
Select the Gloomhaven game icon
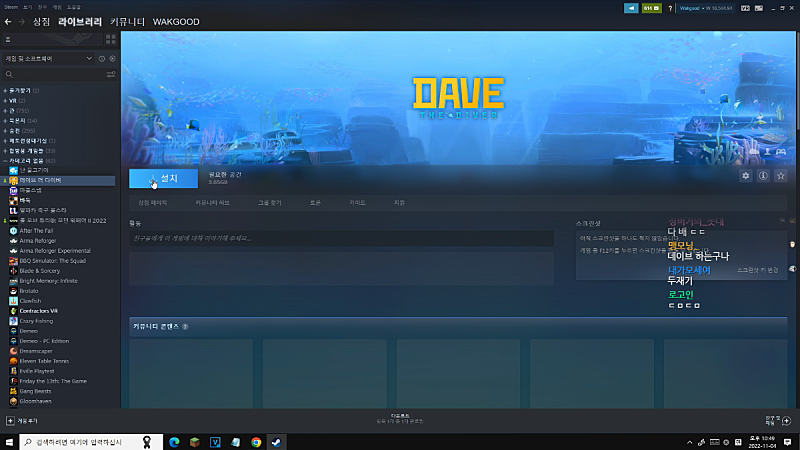[x=13, y=402]
